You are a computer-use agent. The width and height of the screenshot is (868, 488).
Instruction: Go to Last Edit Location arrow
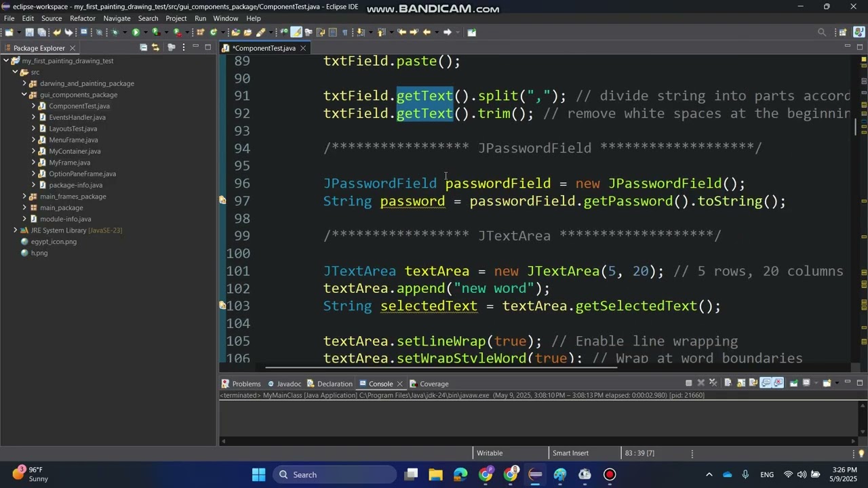click(x=401, y=32)
